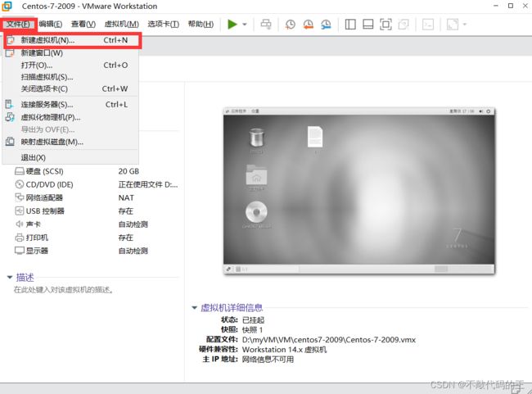The image size is (532, 394).
Task: Open the 编辑(E) menu
Action: pyautogui.click(x=51, y=24)
